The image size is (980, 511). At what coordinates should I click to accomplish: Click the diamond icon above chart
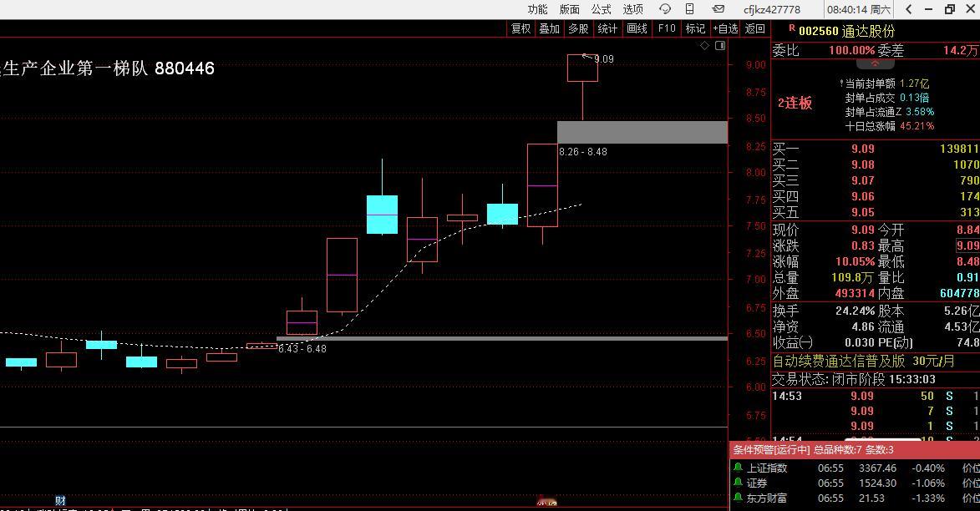(x=704, y=46)
